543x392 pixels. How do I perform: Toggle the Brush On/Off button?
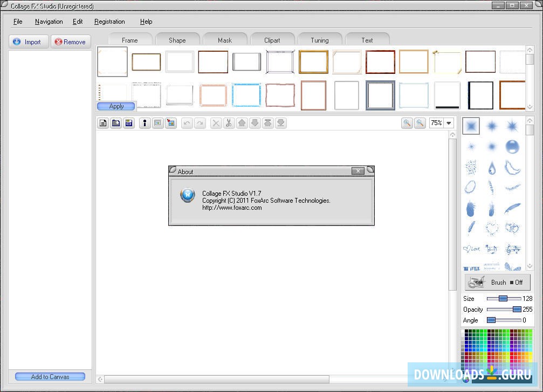(x=497, y=282)
